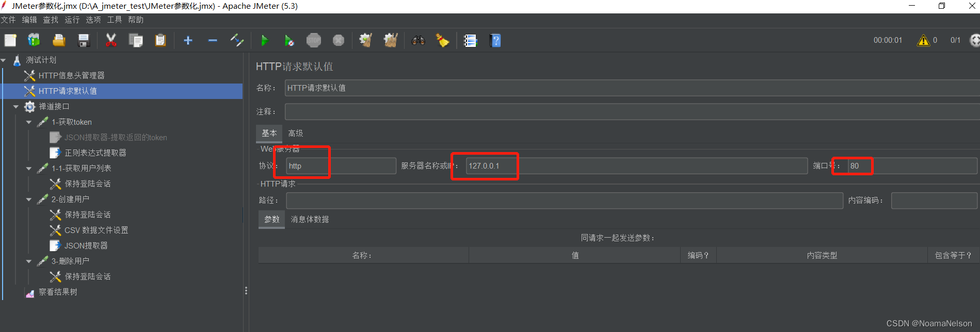This screenshot has height=332, width=980.
Task: Click the 内容类型 column header
Action: 822,255
